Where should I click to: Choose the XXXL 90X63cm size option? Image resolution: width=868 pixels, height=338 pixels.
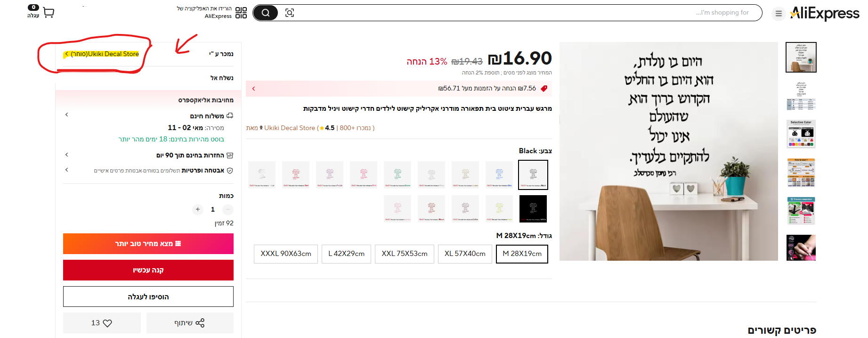tap(286, 254)
